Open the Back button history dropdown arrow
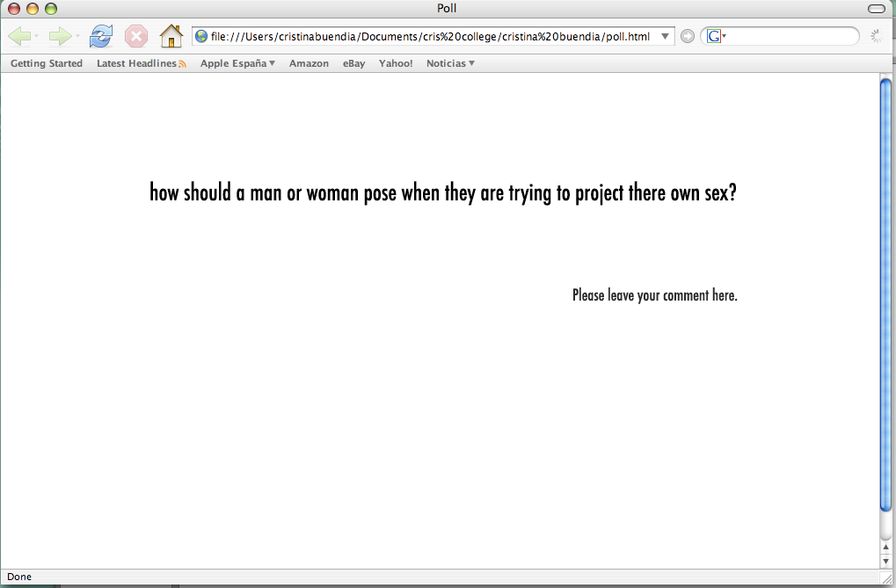Screen dimensions: 896x588 tap(36, 37)
